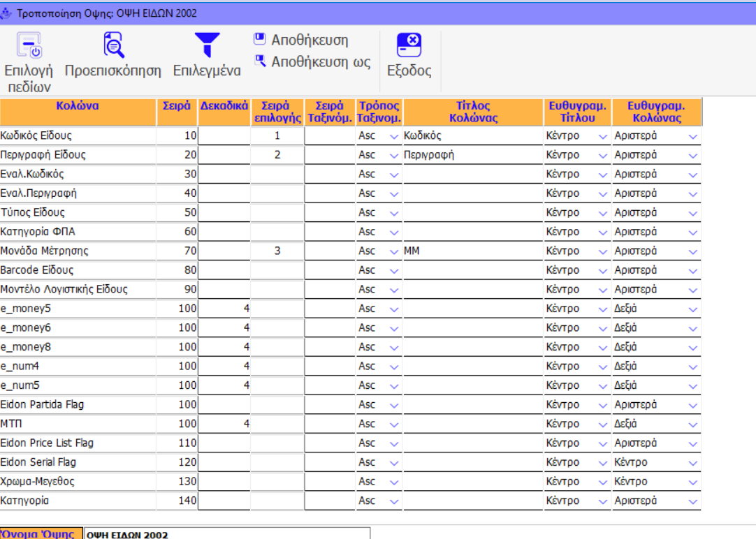Click the Αποθήκευση save icon
This screenshot has width=756, height=539.
pyautogui.click(x=260, y=40)
